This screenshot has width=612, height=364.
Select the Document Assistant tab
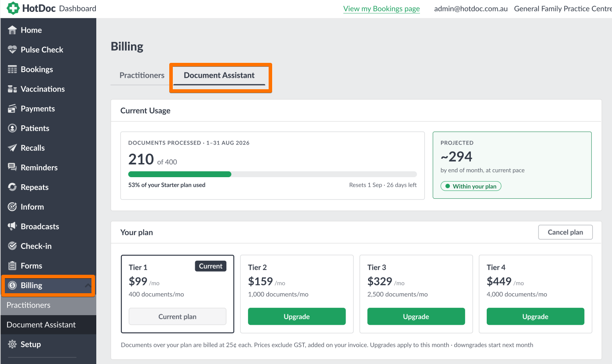click(x=219, y=75)
